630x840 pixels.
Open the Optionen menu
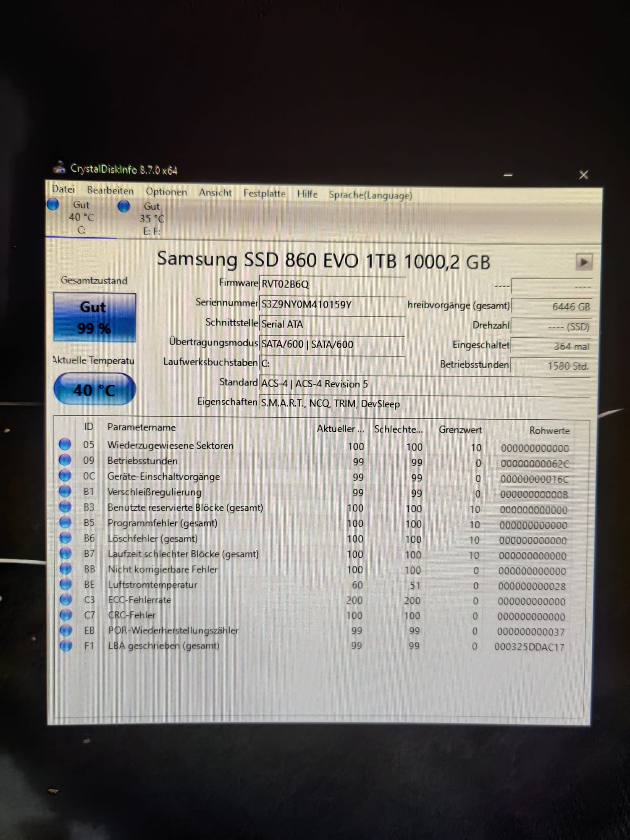(166, 192)
